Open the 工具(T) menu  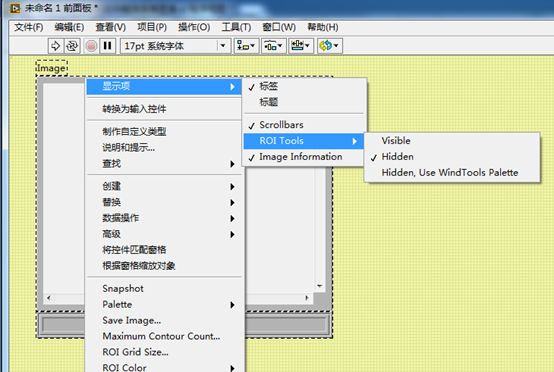click(236, 27)
